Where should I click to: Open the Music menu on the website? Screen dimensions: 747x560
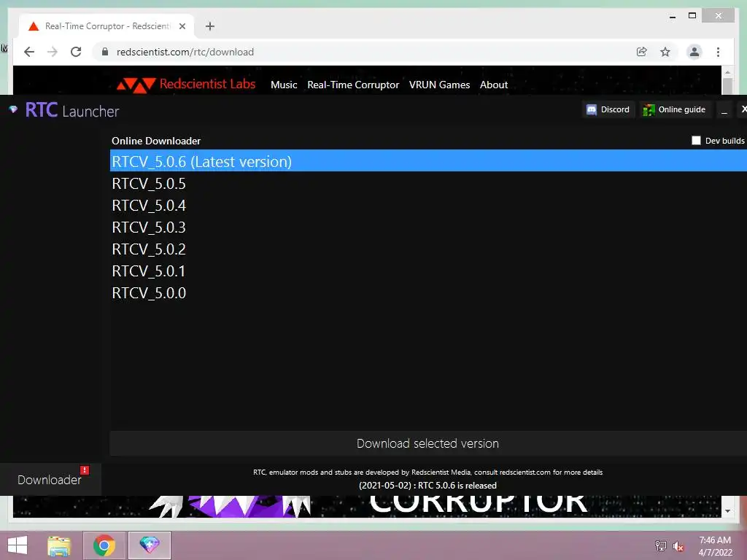tap(284, 85)
